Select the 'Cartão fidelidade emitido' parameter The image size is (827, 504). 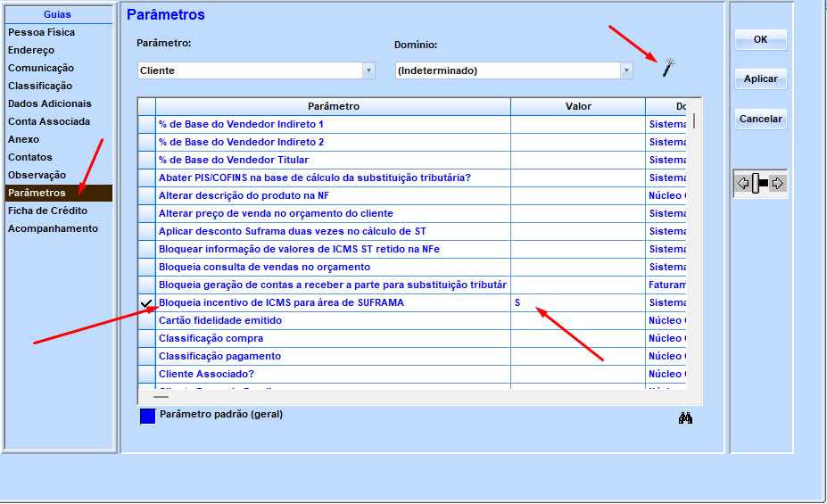click(x=334, y=321)
